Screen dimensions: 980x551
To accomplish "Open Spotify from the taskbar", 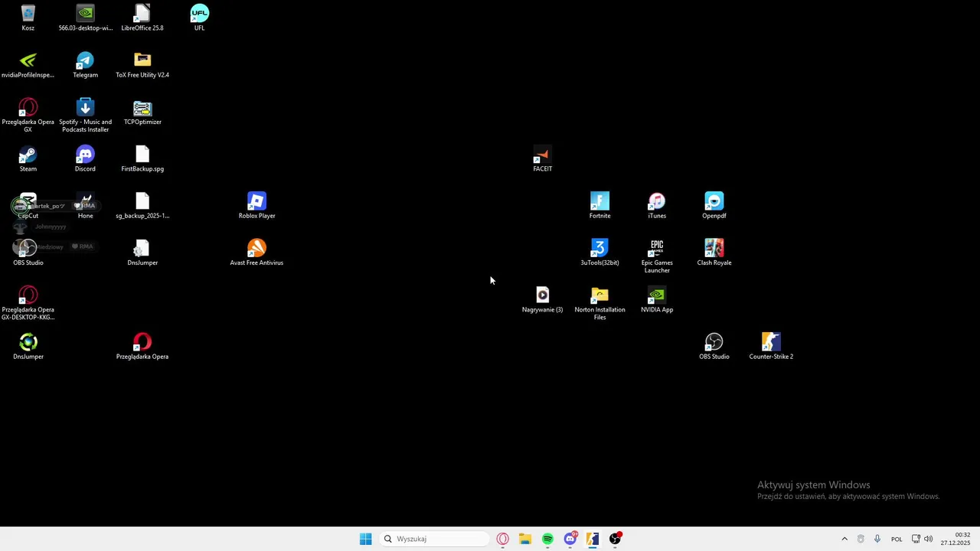I will [547, 539].
